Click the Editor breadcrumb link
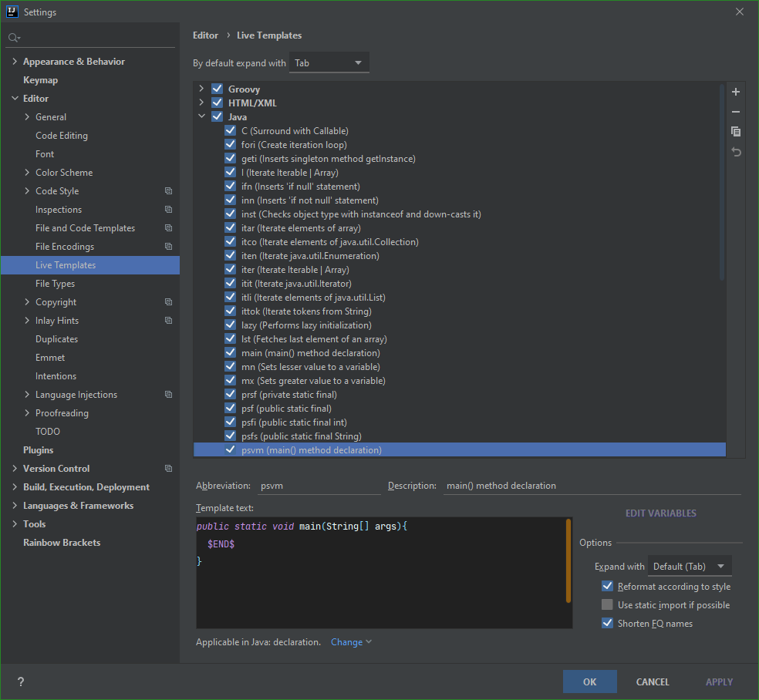This screenshot has height=700, width=759. pyautogui.click(x=205, y=35)
